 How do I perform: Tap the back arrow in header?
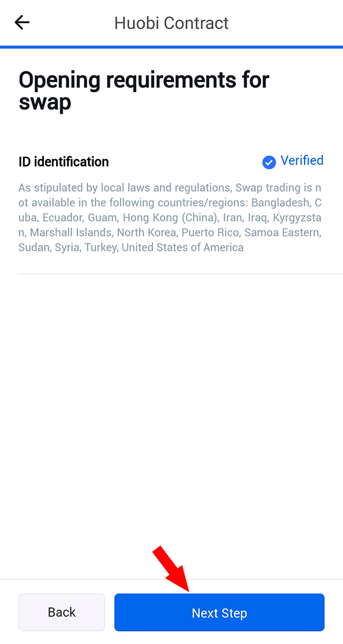22,22
